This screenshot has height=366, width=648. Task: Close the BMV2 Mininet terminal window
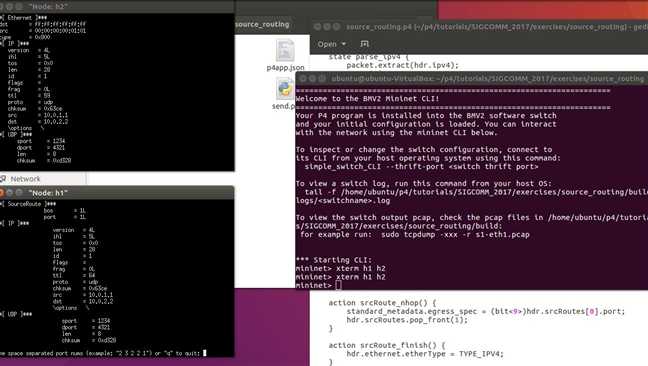303,78
